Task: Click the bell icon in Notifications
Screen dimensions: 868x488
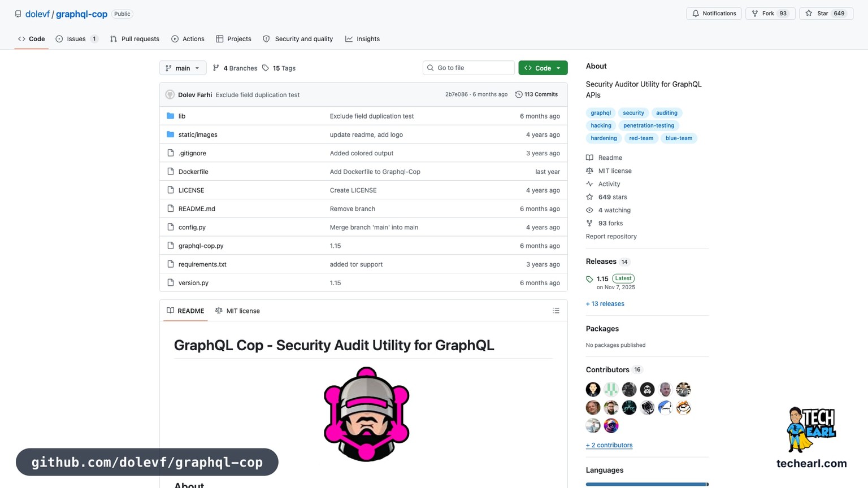Action: click(x=696, y=14)
